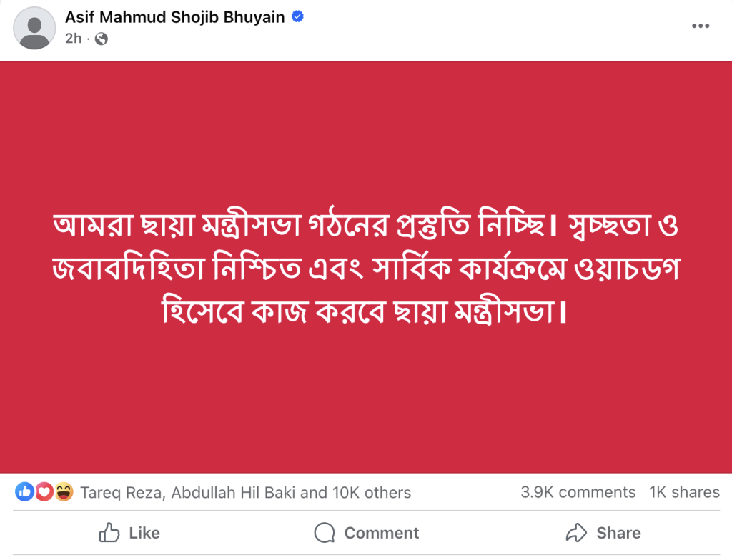This screenshot has width=732, height=560.
Task: Click the outlined thumbs-up icon
Action: click(x=109, y=533)
